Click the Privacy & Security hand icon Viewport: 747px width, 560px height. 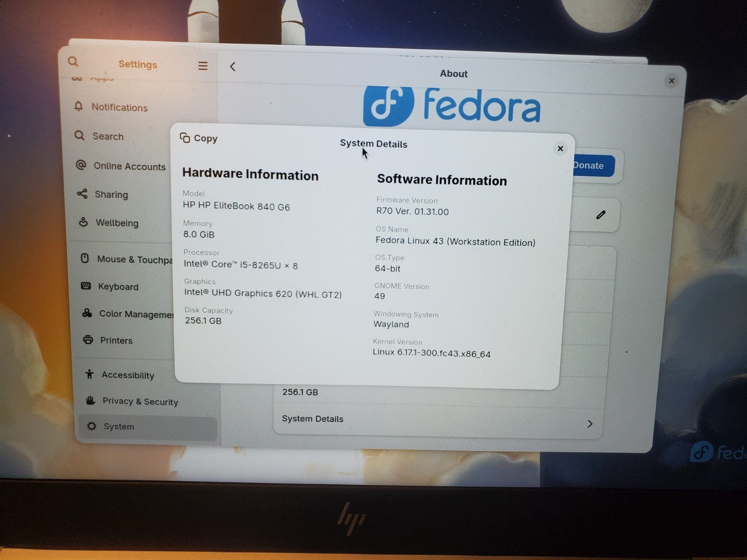(91, 400)
